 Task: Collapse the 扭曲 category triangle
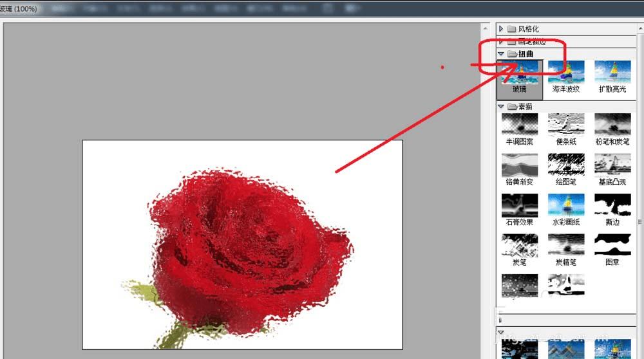tap(500, 54)
